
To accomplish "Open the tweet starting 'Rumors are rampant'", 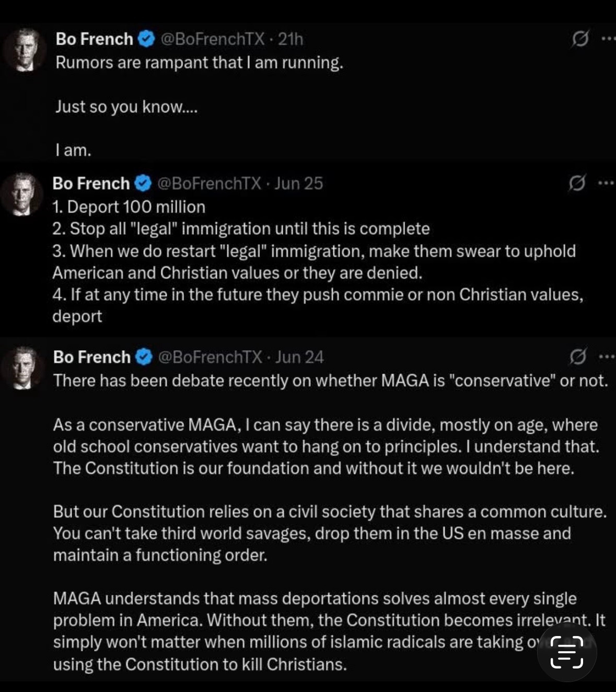I will (200, 63).
